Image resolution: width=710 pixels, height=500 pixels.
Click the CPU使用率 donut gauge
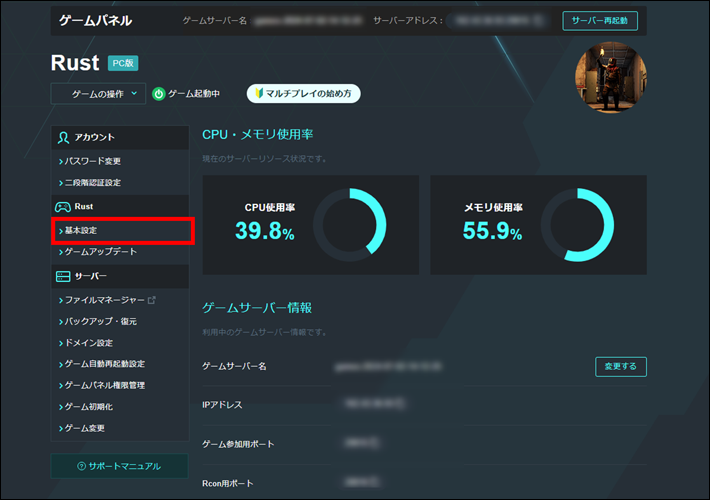tap(350, 225)
